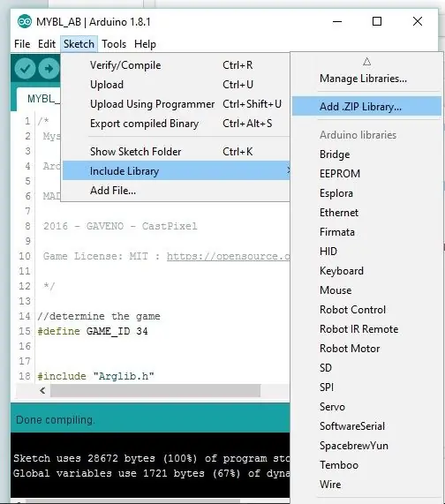Minimize the Arduino window
This screenshot has width=445, height=504.
tap(337, 21)
